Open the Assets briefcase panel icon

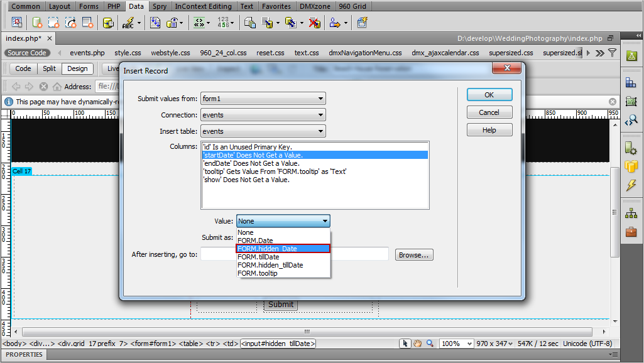coord(631,232)
